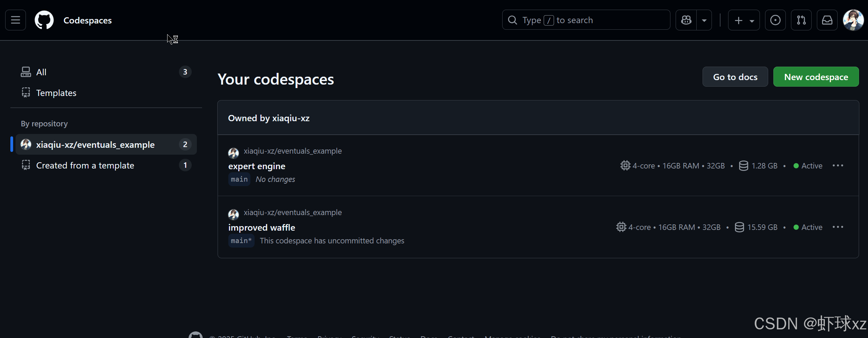
Task: Open the Copilot chat icon
Action: 686,20
